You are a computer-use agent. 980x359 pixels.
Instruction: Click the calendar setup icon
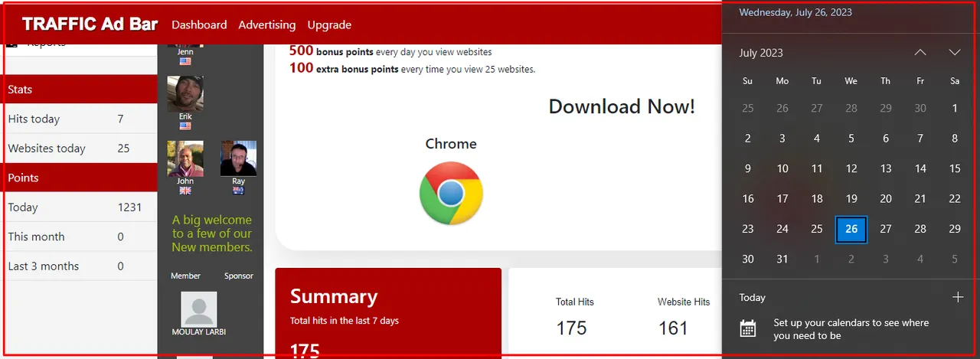[748, 328]
